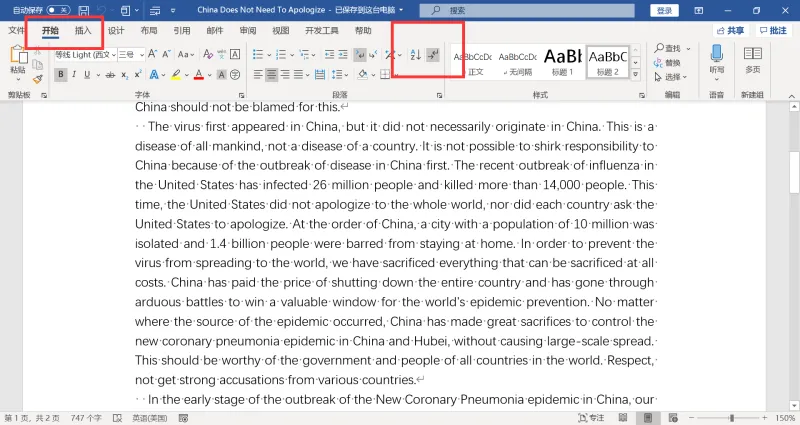Open numbered list dropdown arrow
The width and height of the screenshot is (800, 425).
click(292, 55)
